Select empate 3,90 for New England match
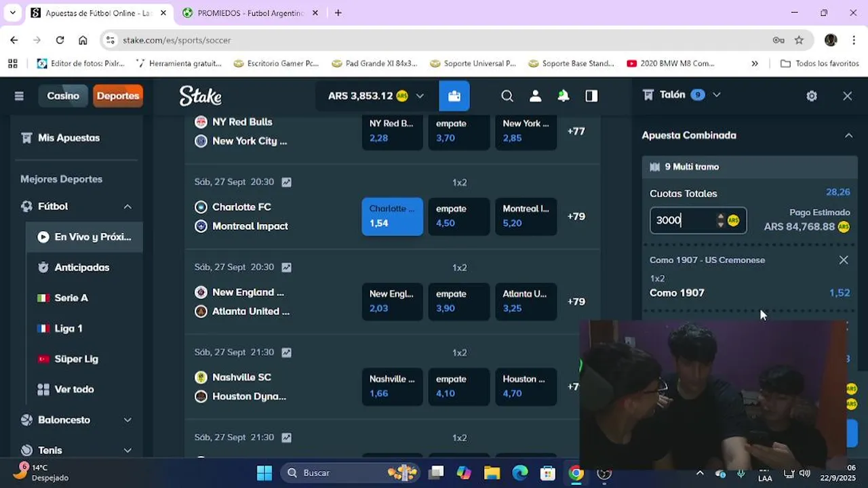The image size is (868, 488). [x=459, y=302]
